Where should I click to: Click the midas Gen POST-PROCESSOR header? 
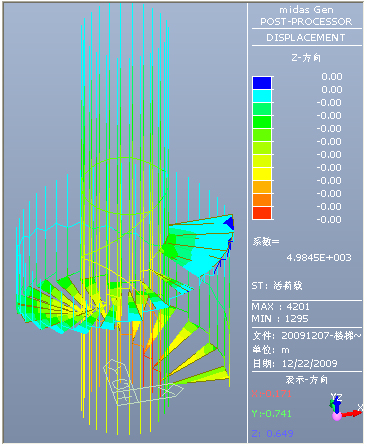pyautogui.click(x=306, y=16)
